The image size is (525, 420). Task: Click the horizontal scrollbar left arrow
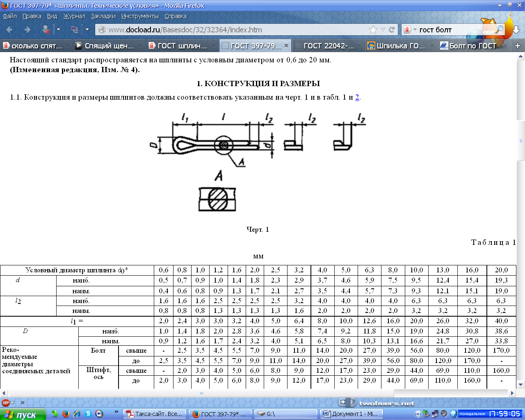(4, 393)
